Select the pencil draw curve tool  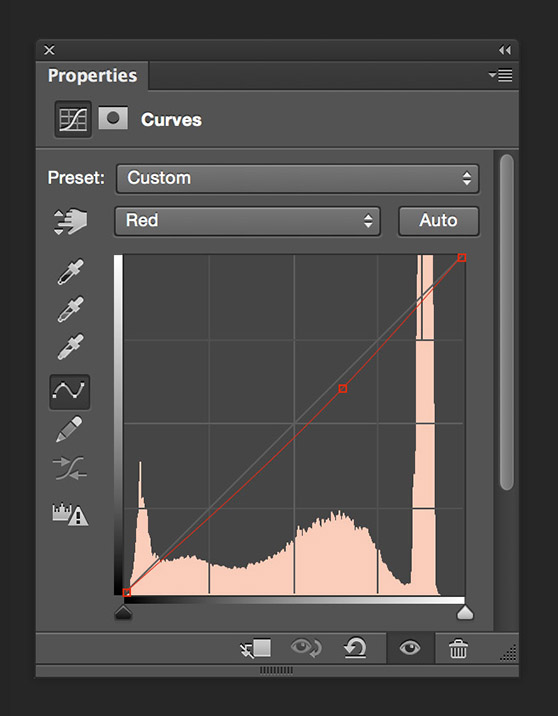69,429
